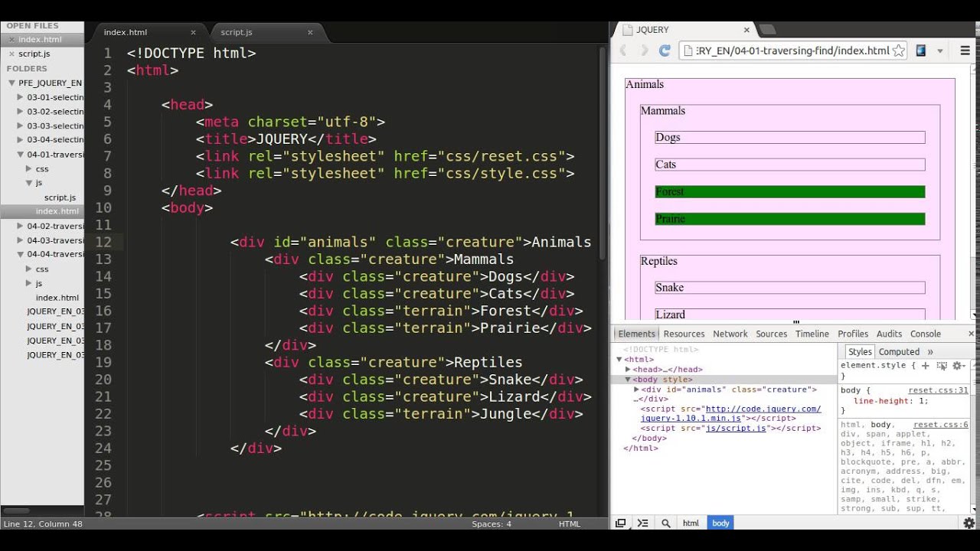
Task: Toggle element state icon in the Styles pane
Action: coord(942,366)
